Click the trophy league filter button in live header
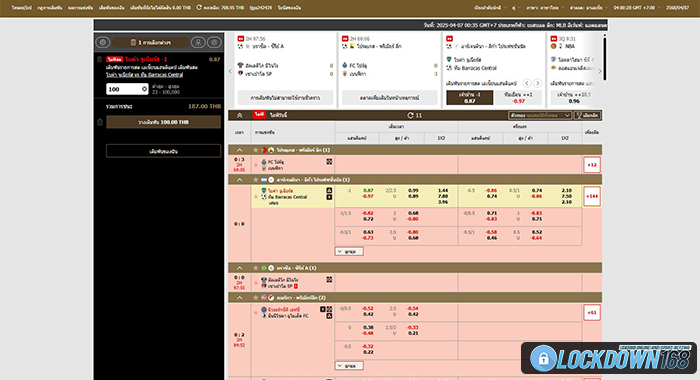The image size is (700, 380). (x=587, y=115)
